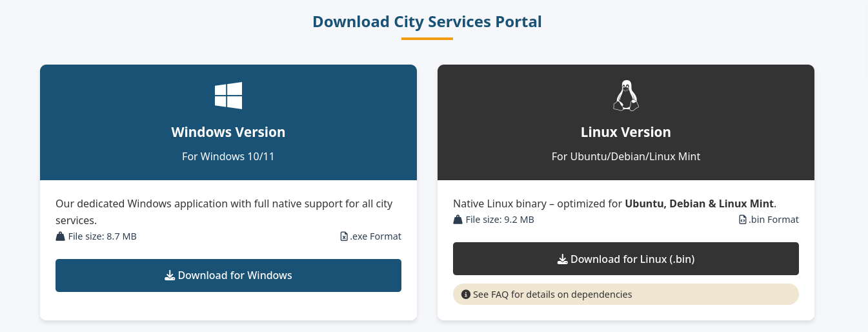The height and width of the screenshot is (332, 868).
Task: Open the See FAQ for details on dependencies note
Action: 552,295
